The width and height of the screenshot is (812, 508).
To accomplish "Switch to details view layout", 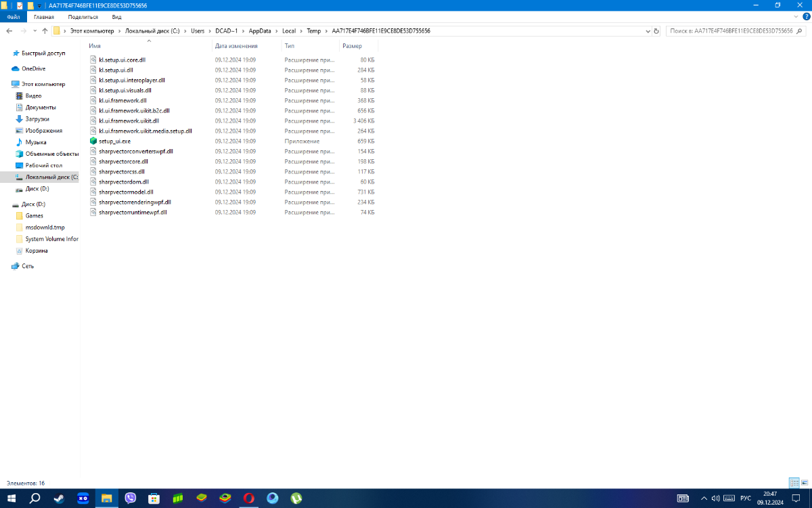I will (794, 483).
